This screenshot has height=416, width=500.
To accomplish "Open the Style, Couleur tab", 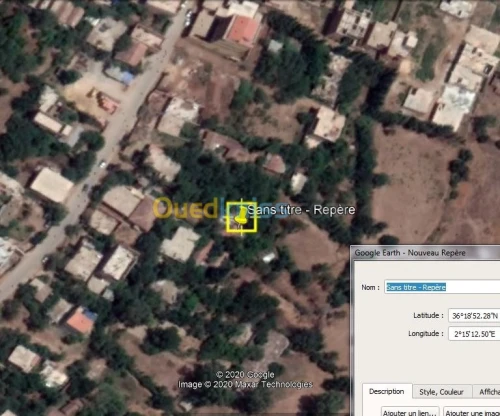I will 441,392.
